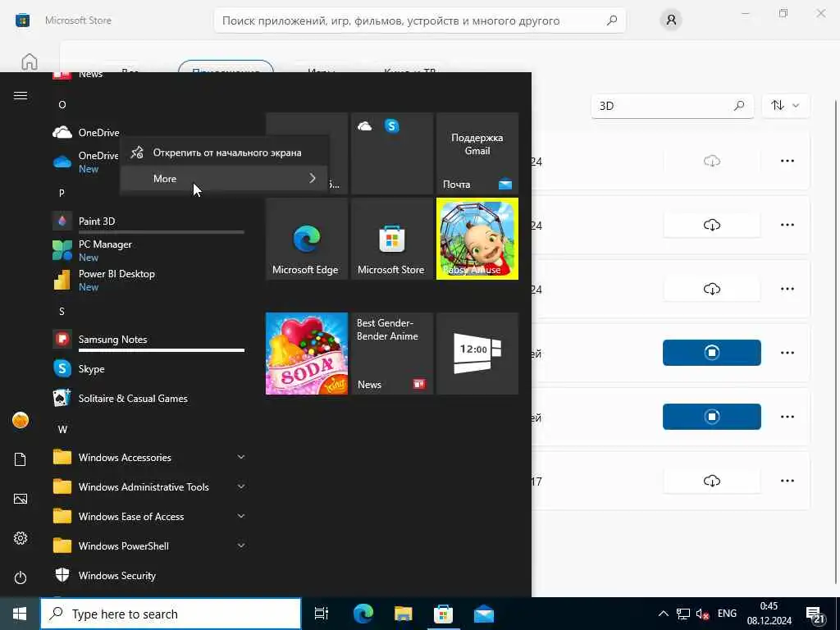The image size is (840, 630).
Task: Switch ENG input language indicator
Action: pyautogui.click(x=727, y=614)
